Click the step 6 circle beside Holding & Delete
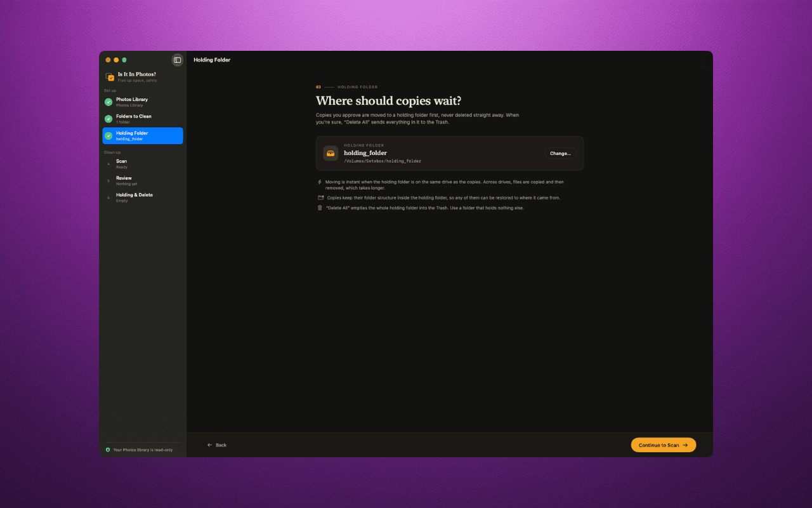Screen dimensions: 812x508 point(108,197)
